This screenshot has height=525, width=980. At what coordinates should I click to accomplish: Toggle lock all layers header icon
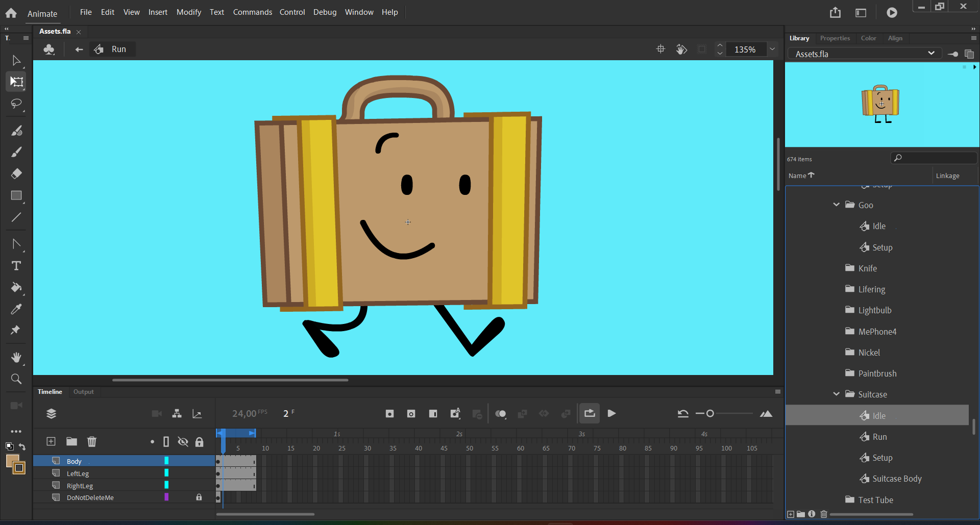pos(200,442)
